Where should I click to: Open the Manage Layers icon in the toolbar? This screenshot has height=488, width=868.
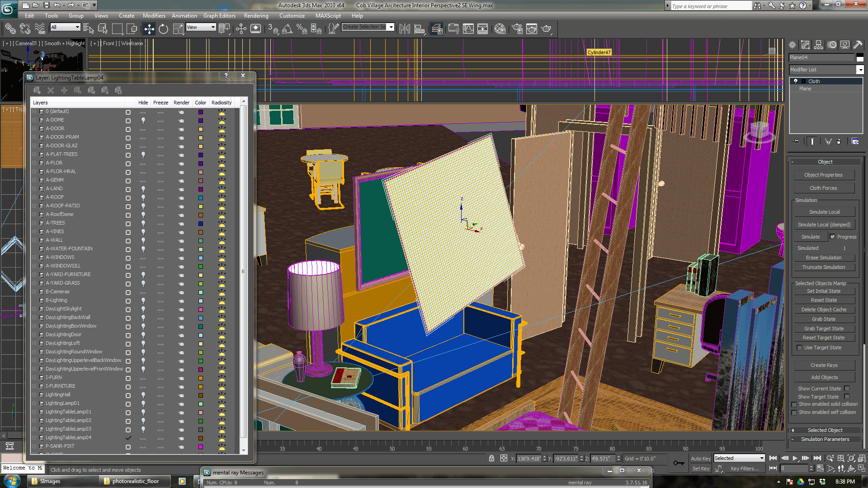pos(437,29)
